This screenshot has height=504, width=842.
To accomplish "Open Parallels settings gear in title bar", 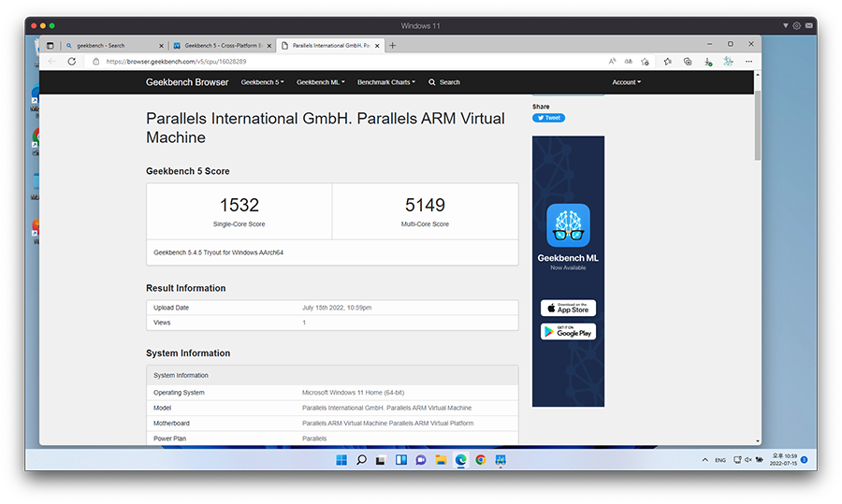I will pos(797,26).
